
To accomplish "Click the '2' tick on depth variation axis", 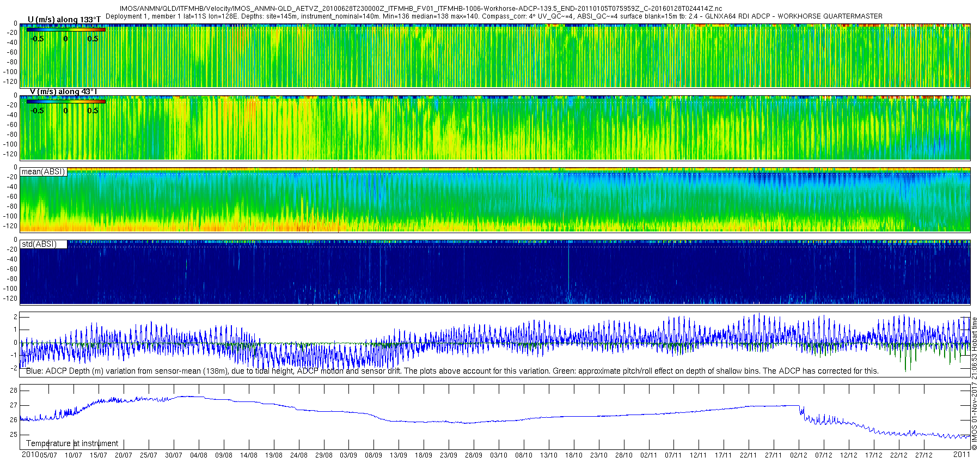I will pyautogui.click(x=15, y=317).
